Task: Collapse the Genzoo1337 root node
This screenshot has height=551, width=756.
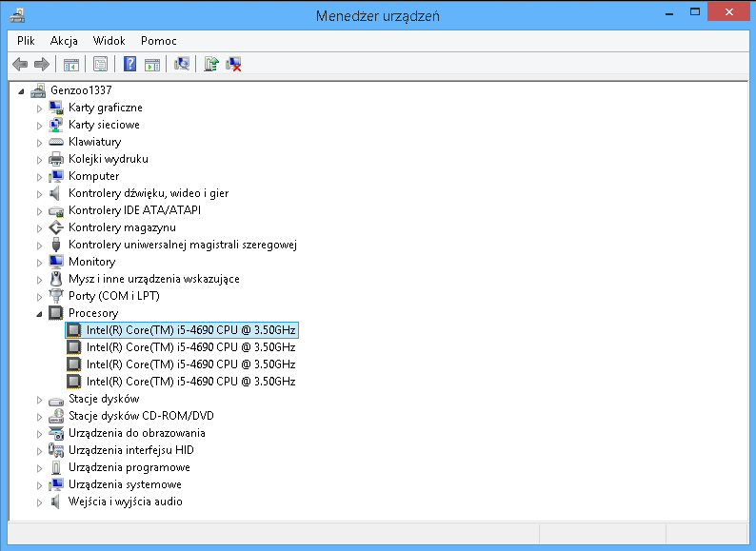Action: [21, 91]
